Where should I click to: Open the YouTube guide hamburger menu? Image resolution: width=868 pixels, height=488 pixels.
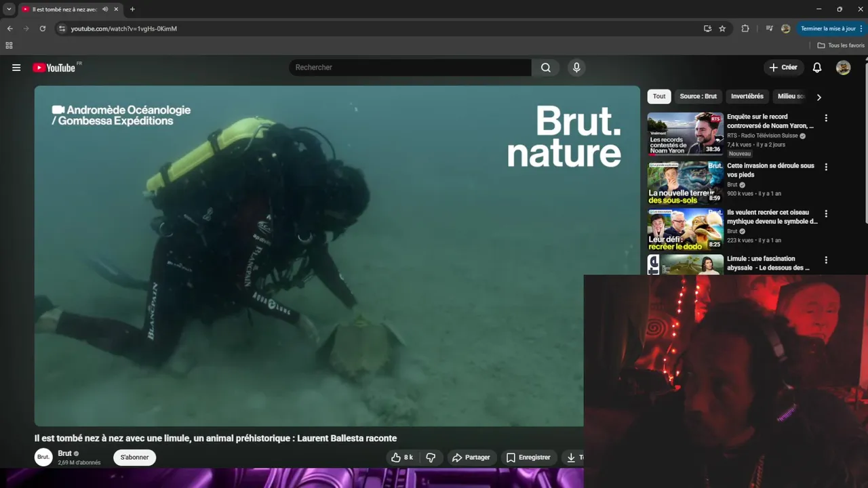coord(16,68)
